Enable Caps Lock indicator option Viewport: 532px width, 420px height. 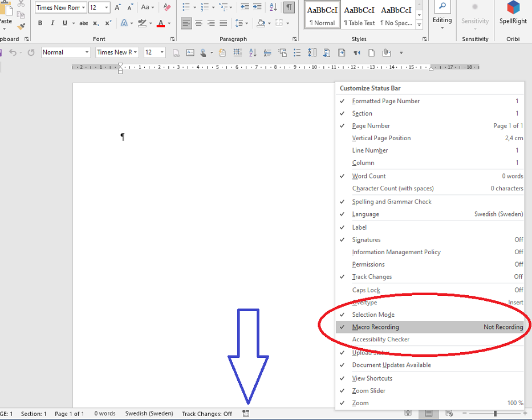point(430,290)
